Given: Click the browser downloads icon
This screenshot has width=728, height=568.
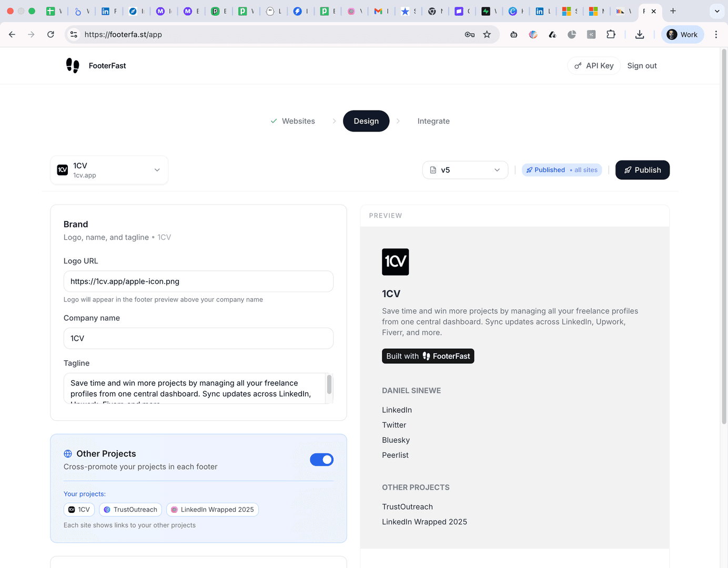Looking at the screenshot, I should tap(640, 35).
